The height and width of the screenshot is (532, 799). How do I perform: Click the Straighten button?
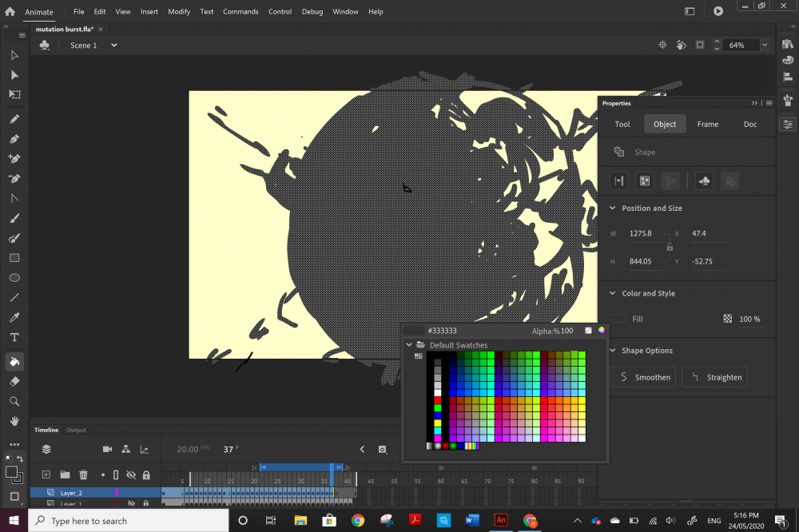715,377
